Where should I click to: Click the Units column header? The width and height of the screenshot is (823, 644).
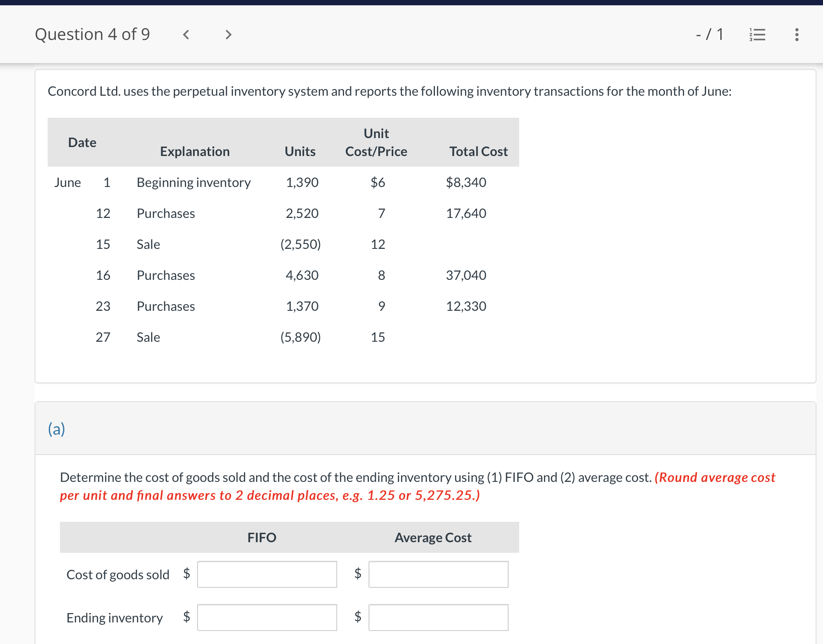300,152
